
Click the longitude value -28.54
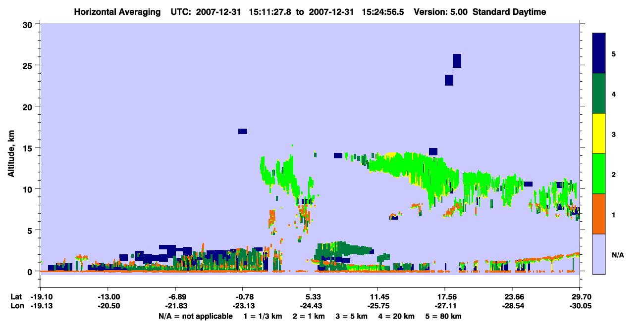pyautogui.click(x=512, y=306)
